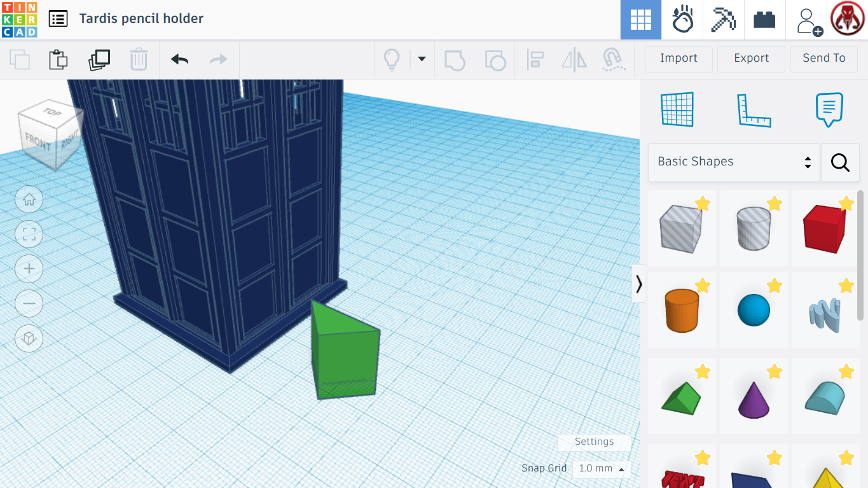Pick the purple Cone shape

pyautogui.click(x=754, y=400)
